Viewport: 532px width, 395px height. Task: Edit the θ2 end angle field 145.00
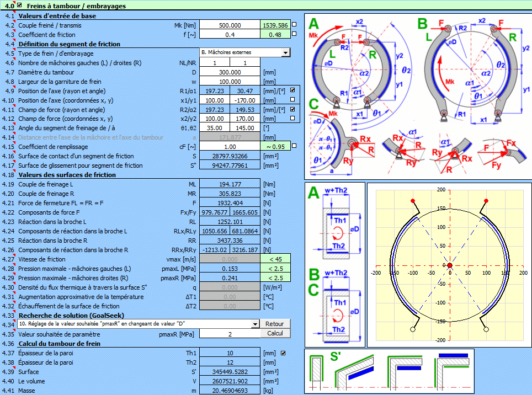pos(245,128)
